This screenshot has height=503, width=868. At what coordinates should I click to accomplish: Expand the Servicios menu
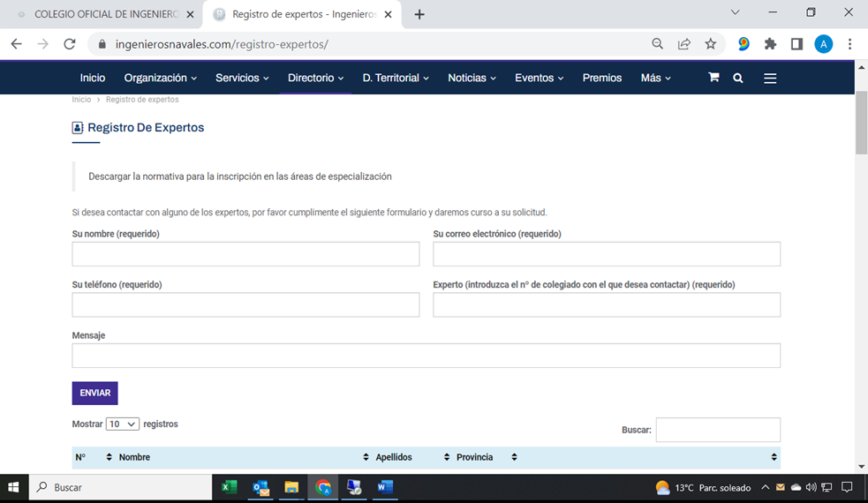tap(242, 78)
